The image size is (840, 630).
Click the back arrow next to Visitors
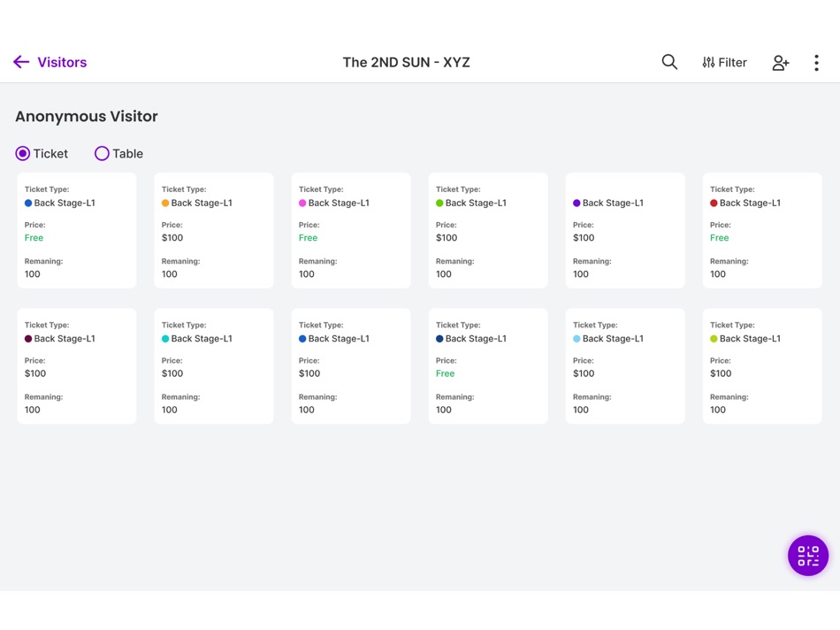[21, 62]
